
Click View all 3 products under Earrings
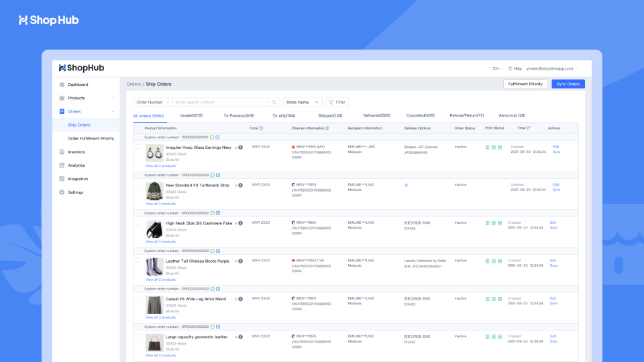tap(160, 166)
